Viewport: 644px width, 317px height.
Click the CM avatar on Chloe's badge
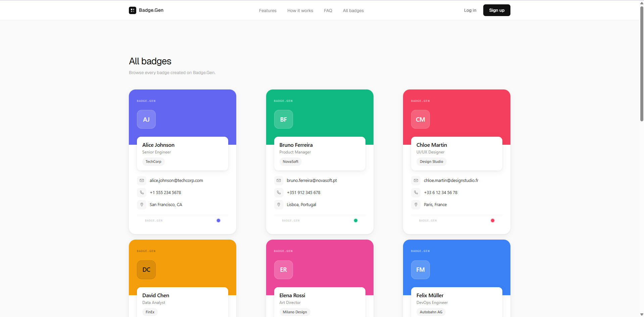coord(420,119)
